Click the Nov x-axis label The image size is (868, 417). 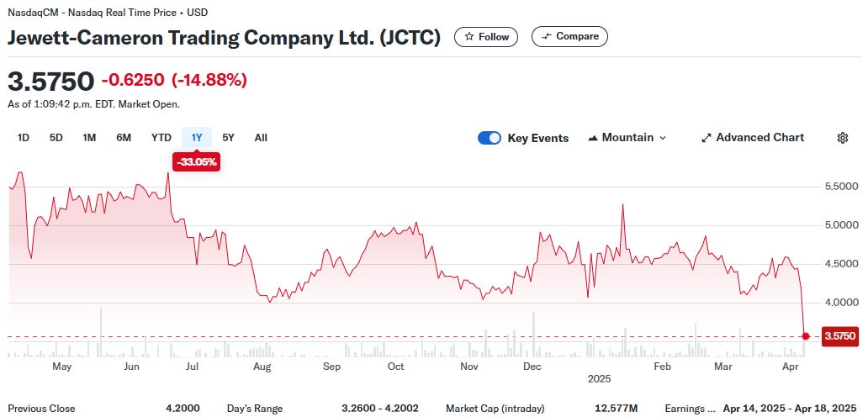[468, 367]
